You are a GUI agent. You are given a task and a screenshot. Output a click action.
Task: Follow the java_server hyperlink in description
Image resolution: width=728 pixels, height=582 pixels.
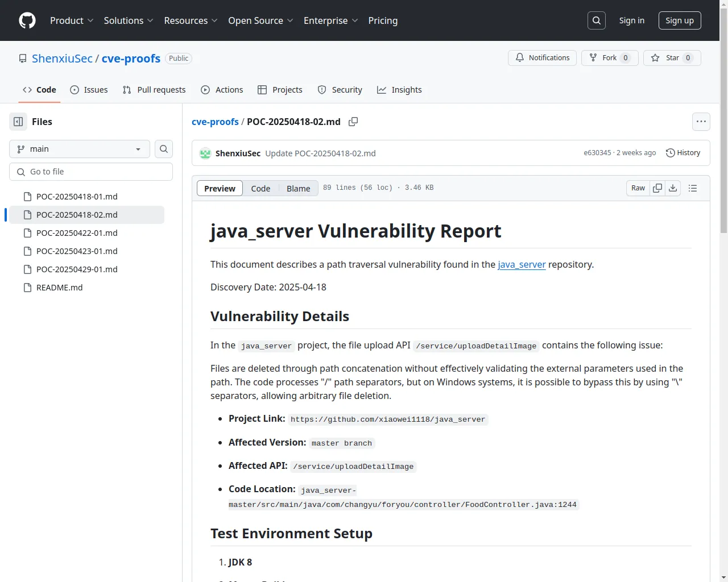(522, 264)
